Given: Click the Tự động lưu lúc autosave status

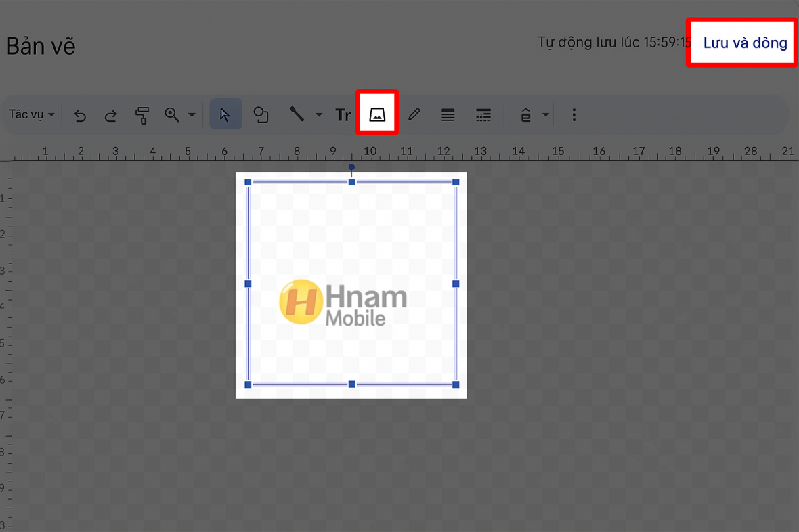Looking at the screenshot, I should [x=614, y=42].
